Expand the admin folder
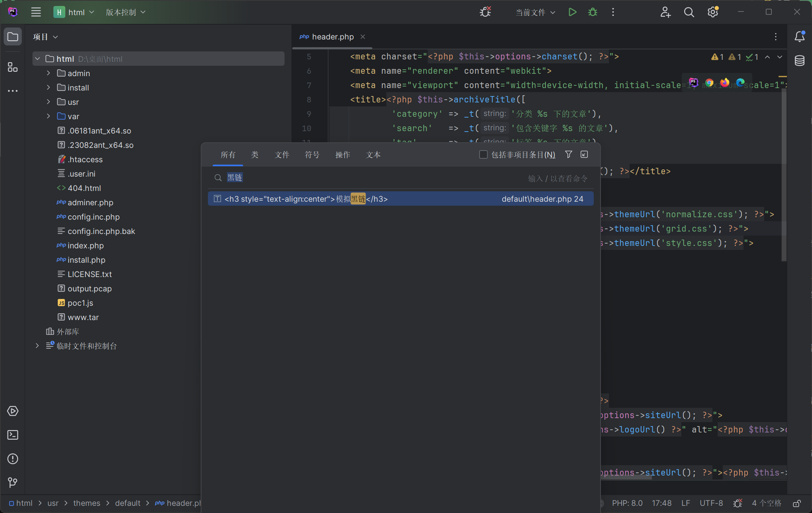This screenshot has height=513, width=812. pyautogui.click(x=49, y=73)
